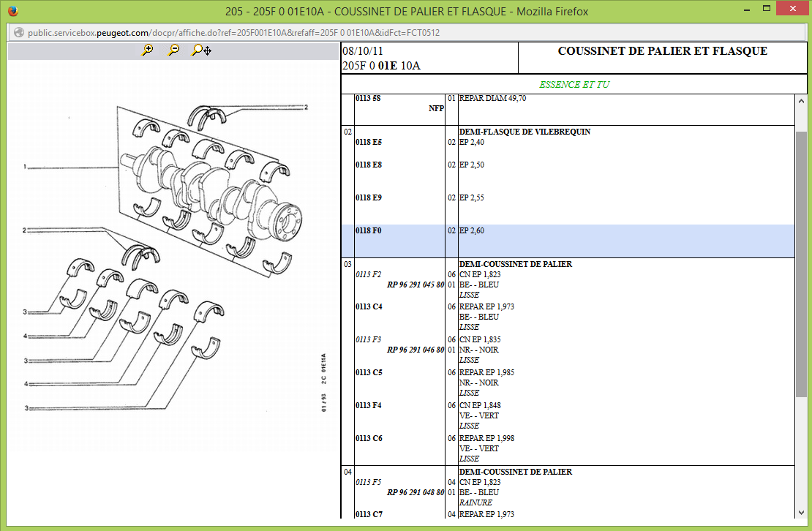Maximize the Firefox window
The height and width of the screenshot is (531, 812).
click(767, 9)
